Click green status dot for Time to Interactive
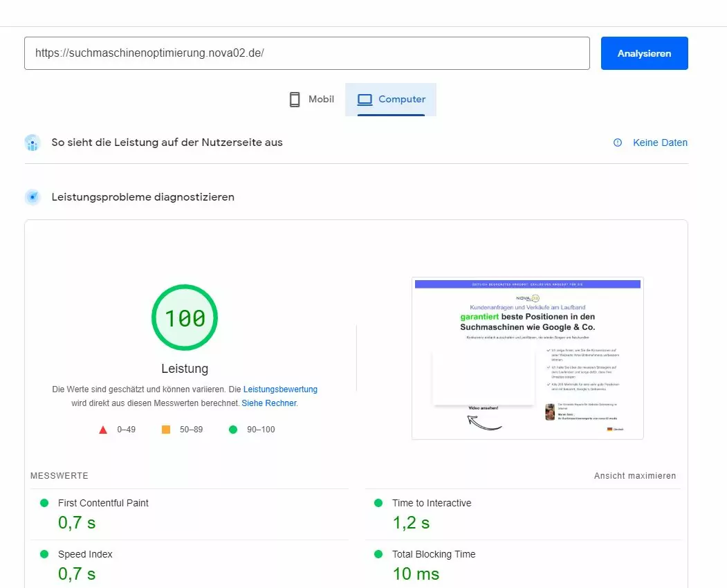727x588 pixels. click(x=378, y=503)
